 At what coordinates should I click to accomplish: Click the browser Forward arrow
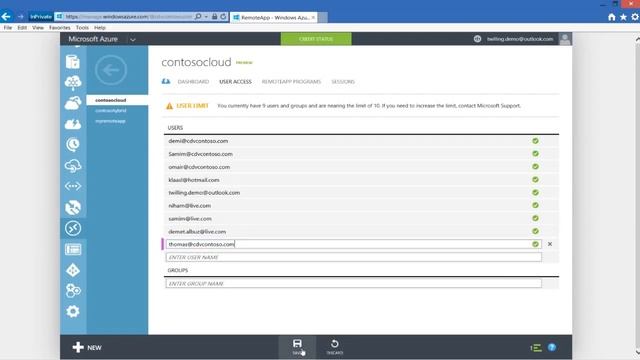pos(20,17)
